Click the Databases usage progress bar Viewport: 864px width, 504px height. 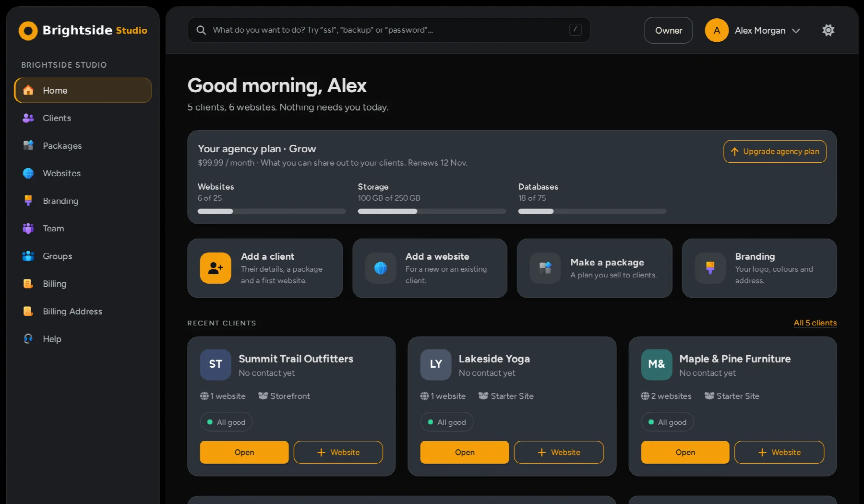pos(592,211)
